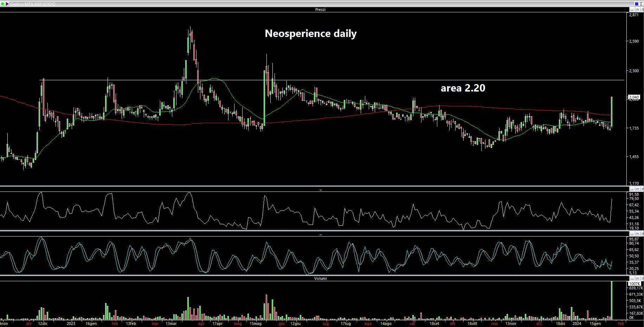
Task: Click the '17lug' date axis label
Action: tap(346, 323)
